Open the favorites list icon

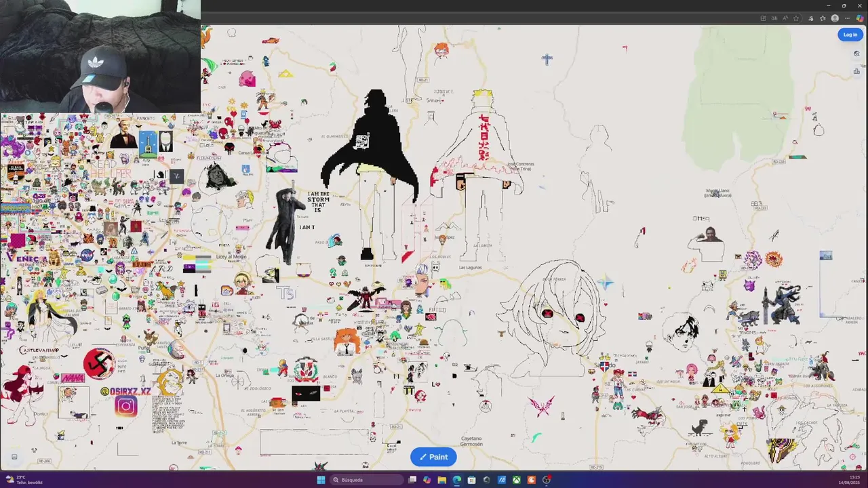823,18
